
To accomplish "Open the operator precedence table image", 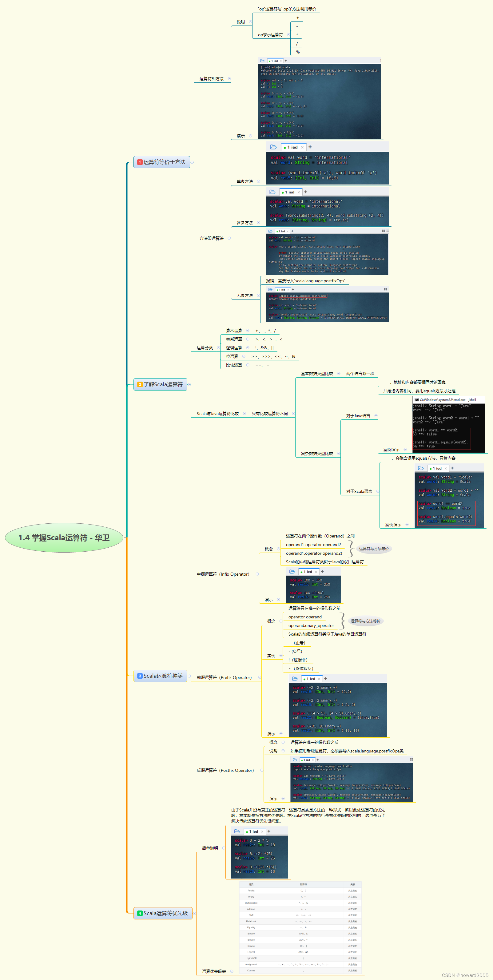I will (x=300, y=927).
